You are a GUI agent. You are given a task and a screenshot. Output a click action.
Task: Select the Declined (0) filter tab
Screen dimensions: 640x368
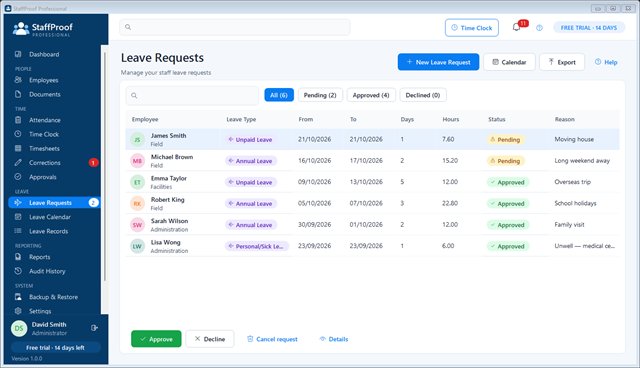(x=423, y=95)
